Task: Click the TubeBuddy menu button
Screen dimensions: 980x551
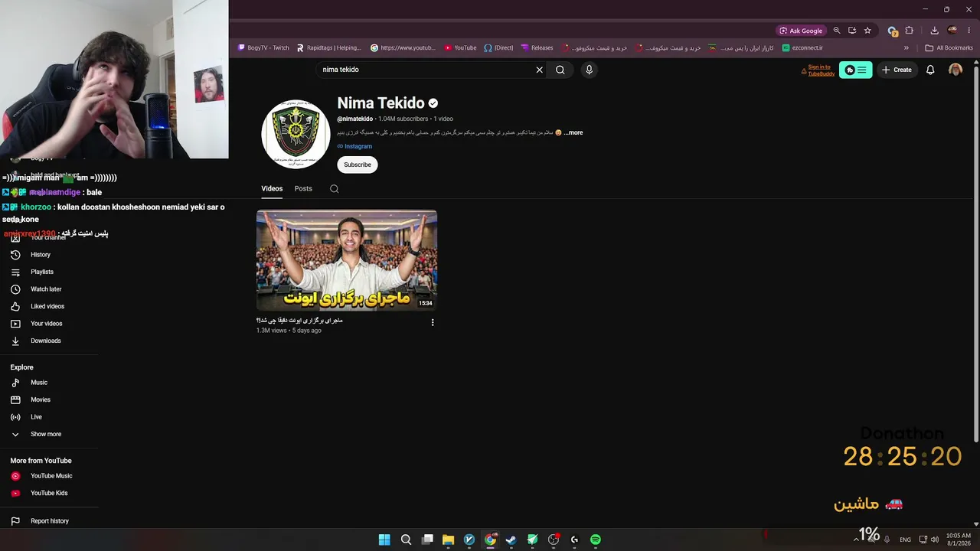Action: pyautogui.click(x=855, y=70)
